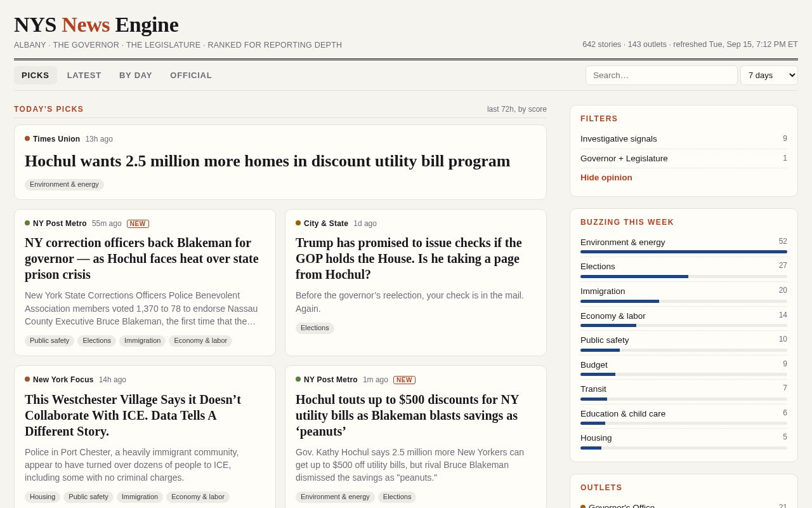Choose the Transit topic in Buzzing This Week

(x=684, y=391)
